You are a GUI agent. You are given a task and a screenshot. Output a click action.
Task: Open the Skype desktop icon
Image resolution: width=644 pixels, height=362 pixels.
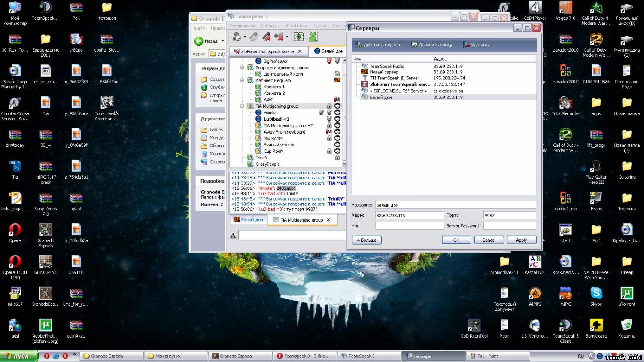pos(596,294)
